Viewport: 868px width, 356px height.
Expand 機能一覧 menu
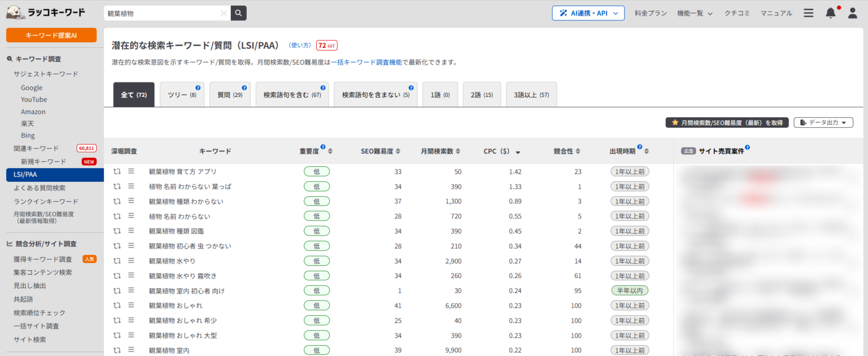(x=695, y=13)
